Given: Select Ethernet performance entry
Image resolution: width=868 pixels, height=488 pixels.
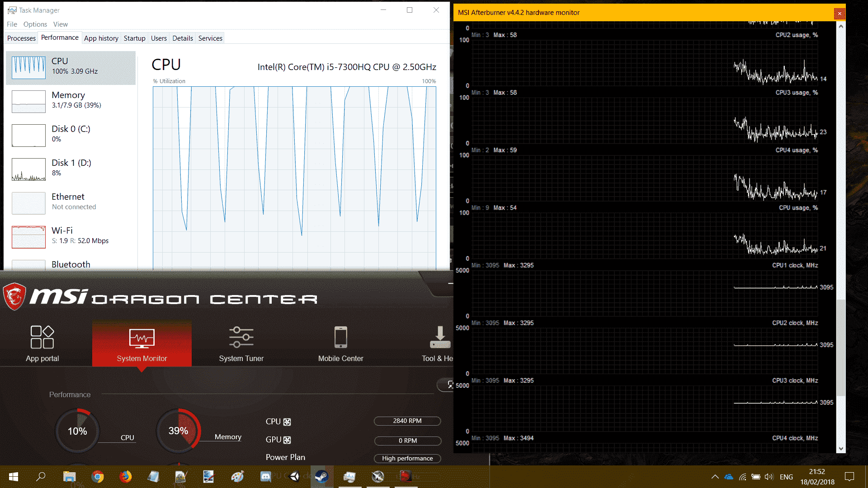Looking at the screenshot, I should point(71,203).
